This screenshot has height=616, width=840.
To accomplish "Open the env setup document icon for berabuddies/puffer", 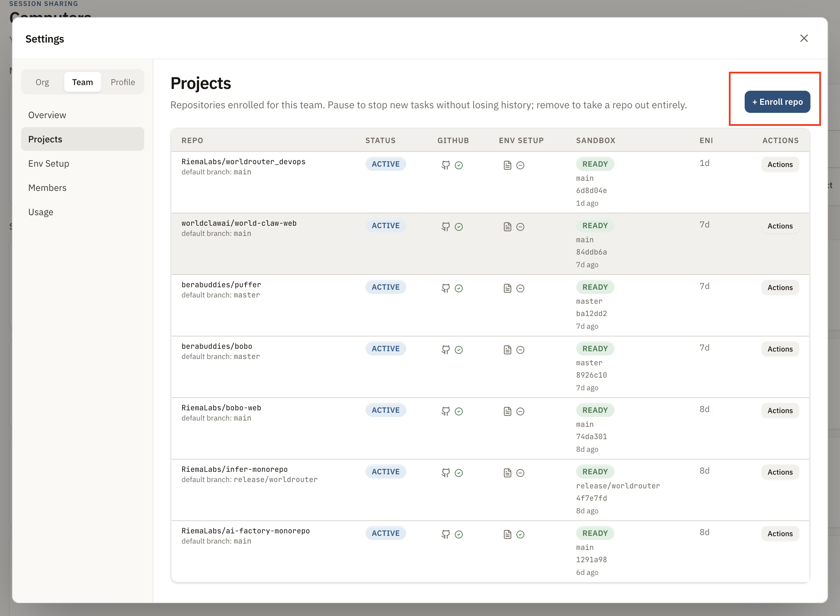I will pyautogui.click(x=507, y=288).
